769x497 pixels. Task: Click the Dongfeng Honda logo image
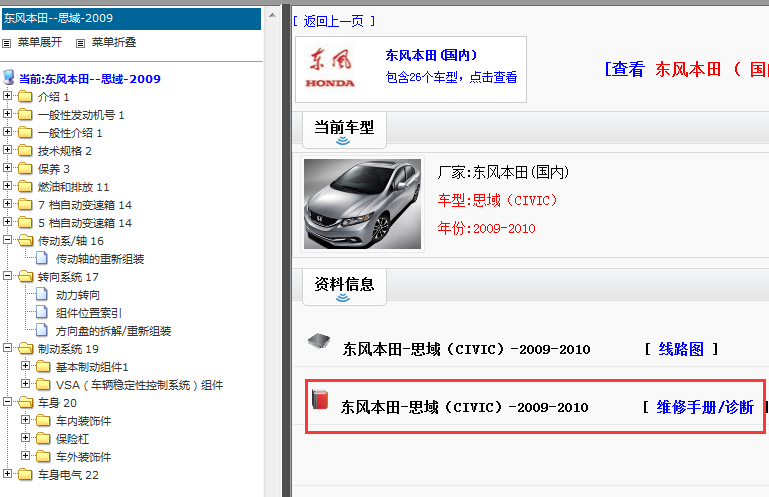pyautogui.click(x=330, y=68)
